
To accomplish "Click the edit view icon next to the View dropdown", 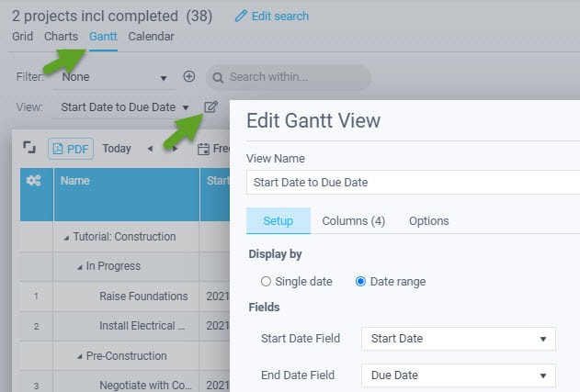I will [210, 106].
